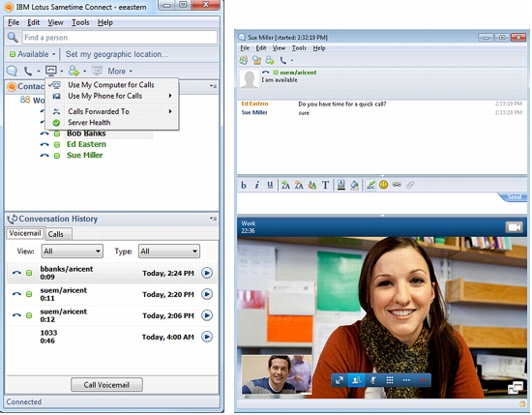Screen dimensions: 532x415
Task: Insert an emoticon with the smiley icon
Action: pos(383,185)
